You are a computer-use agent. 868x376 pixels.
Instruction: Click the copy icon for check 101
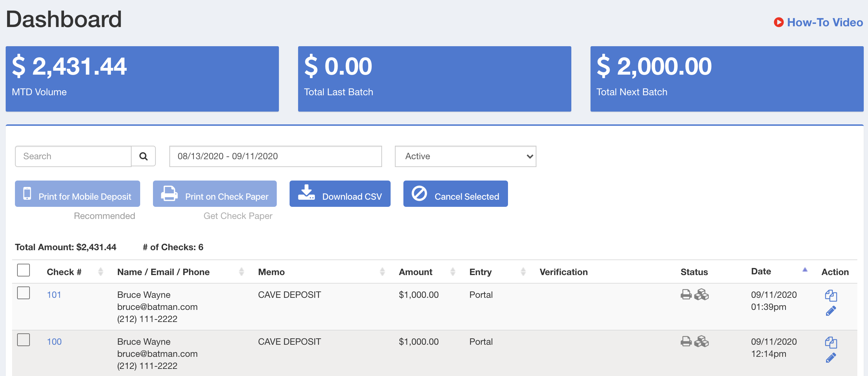click(831, 295)
